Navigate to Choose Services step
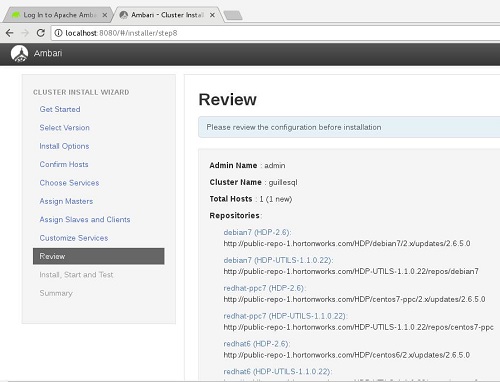Viewport: 500px width, 382px height. [x=69, y=183]
